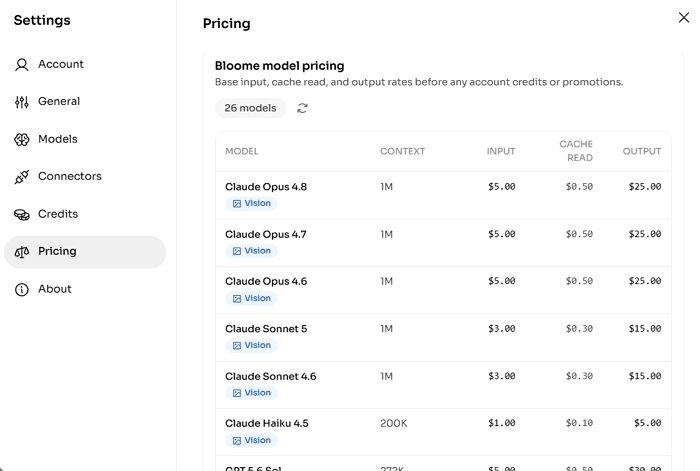The image size is (700, 471).
Task: Click the Vision tag under Claude Opus 4.7
Action: [x=251, y=251]
